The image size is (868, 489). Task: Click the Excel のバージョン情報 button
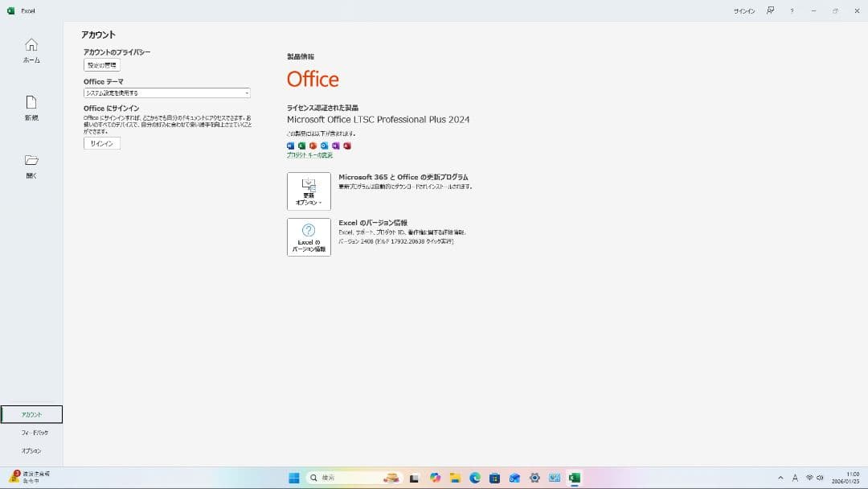309,237
